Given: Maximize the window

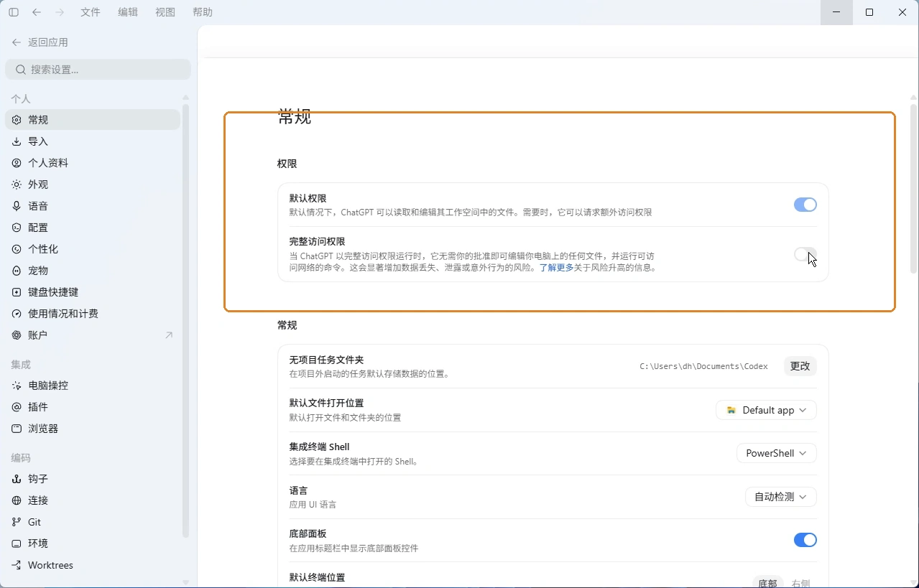Looking at the screenshot, I should click(x=869, y=12).
